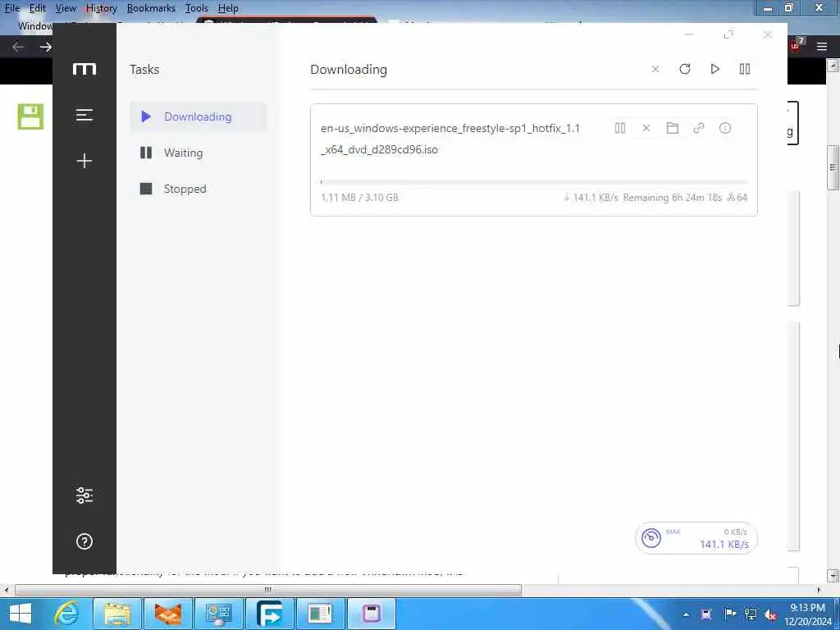
Task: Open File Explorer from the taskbar
Action: click(x=117, y=614)
